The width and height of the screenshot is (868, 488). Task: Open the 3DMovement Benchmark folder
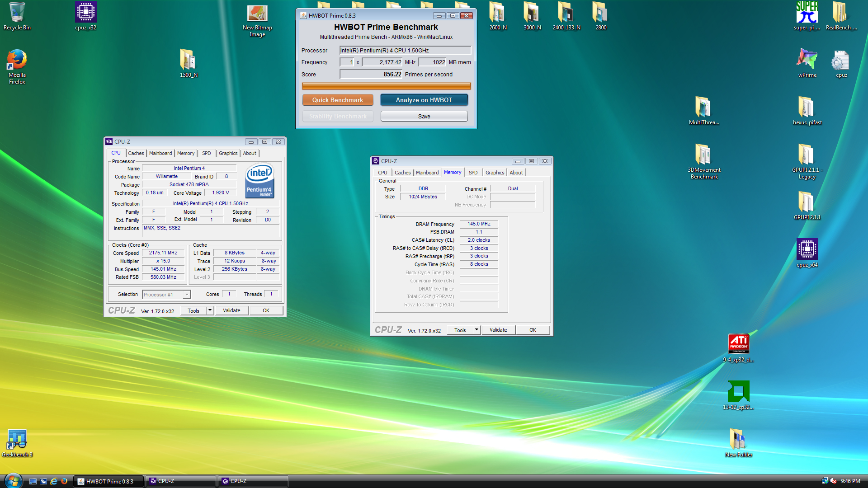tap(704, 161)
